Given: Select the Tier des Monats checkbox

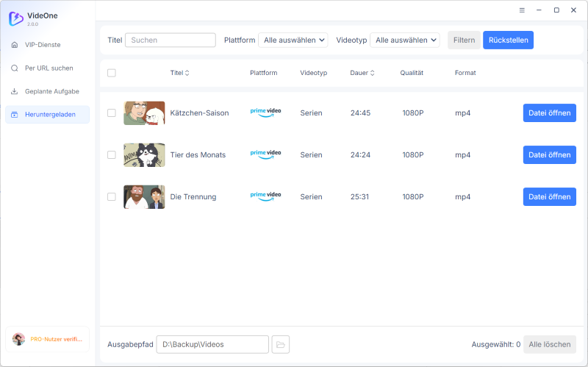Looking at the screenshot, I should pyautogui.click(x=112, y=155).
